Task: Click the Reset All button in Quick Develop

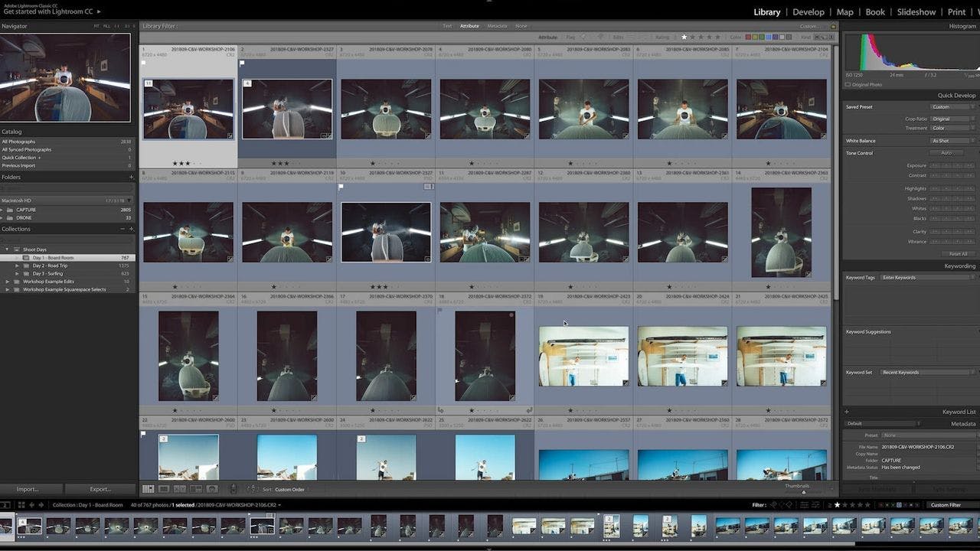Action: pyautogui.click(x=958, y=253)
